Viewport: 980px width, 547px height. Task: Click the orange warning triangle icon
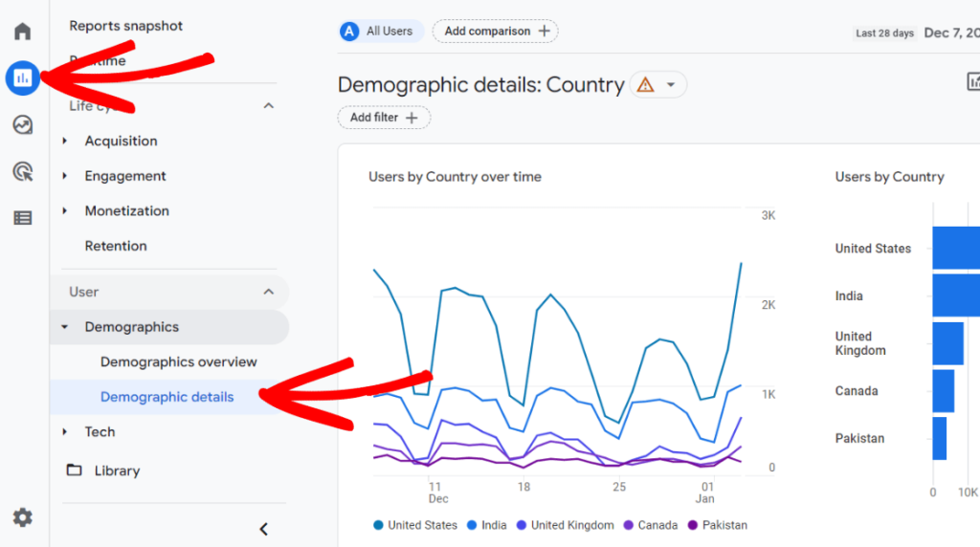pos(645,85)
